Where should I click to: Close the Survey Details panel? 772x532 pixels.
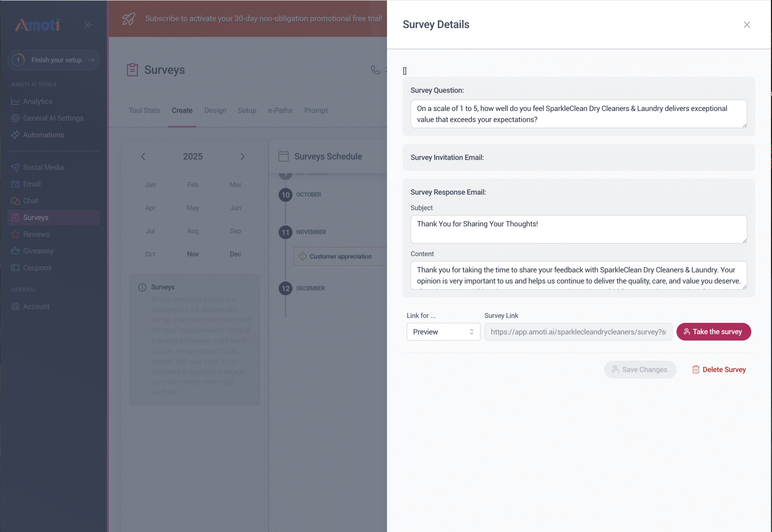click(x=746, y=25)
